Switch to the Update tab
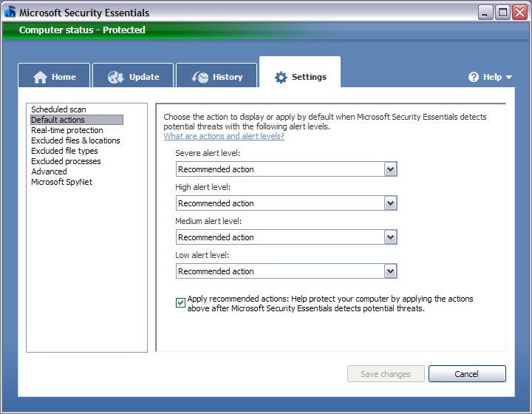 pyautogui.click(x=133, y=75)
